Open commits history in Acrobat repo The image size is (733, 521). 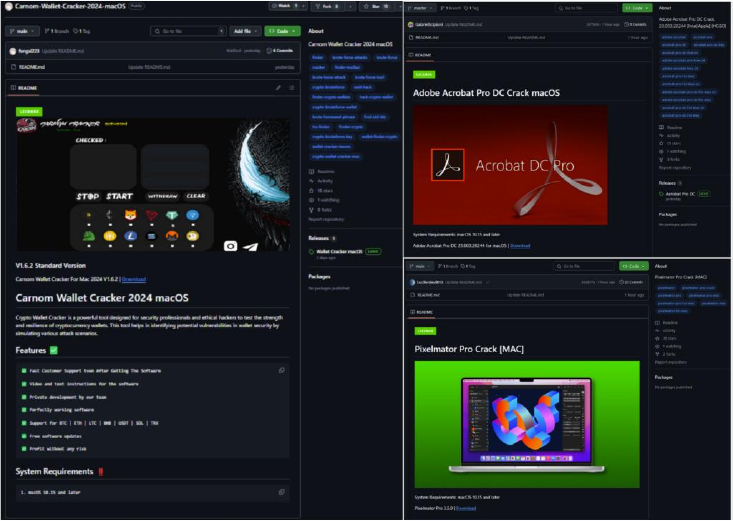click(x=636, y=24)
